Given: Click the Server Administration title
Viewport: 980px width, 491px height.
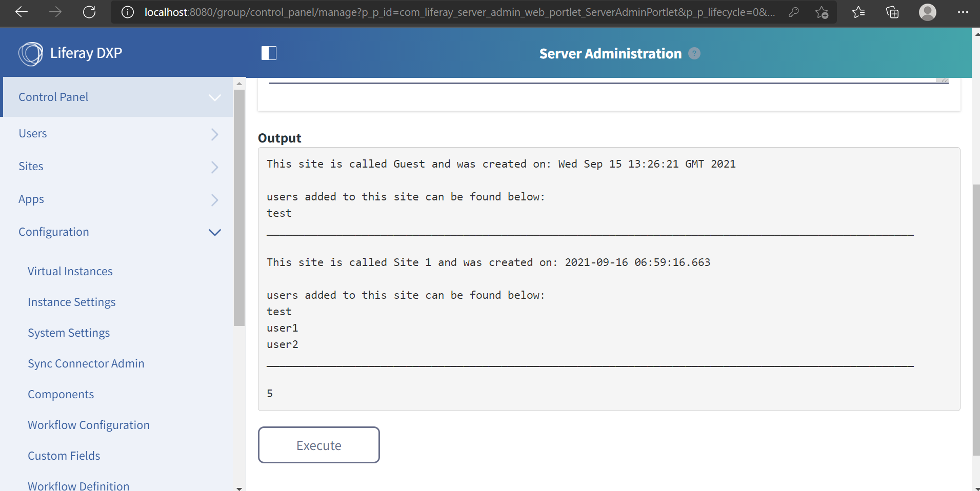Looking at the screenshot, I should [610, 53].
